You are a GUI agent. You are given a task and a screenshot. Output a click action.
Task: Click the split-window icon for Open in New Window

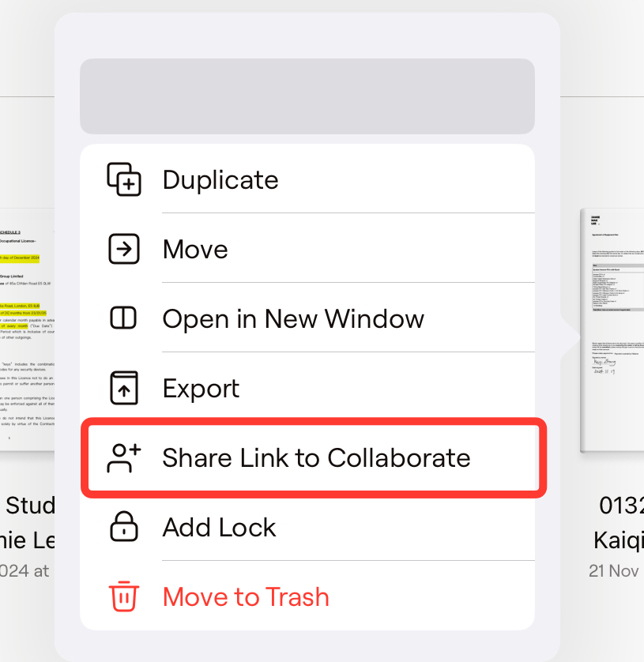coord(123,318)
